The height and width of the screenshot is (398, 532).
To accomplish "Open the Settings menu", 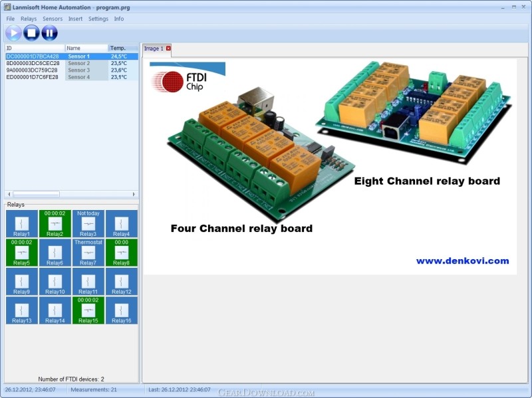I will (98, 19).
